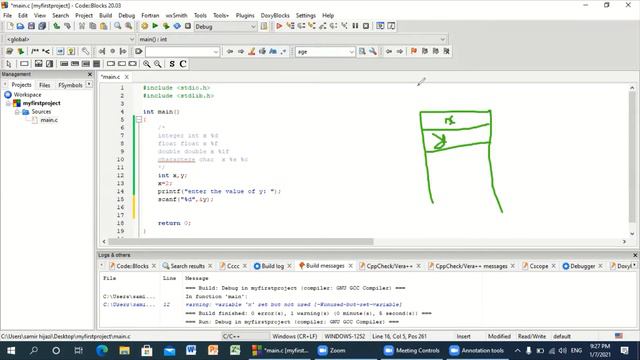The image size is (640, 360).
Task: Switch to the Files tab in Management
Action: click(x=44, y=85)
